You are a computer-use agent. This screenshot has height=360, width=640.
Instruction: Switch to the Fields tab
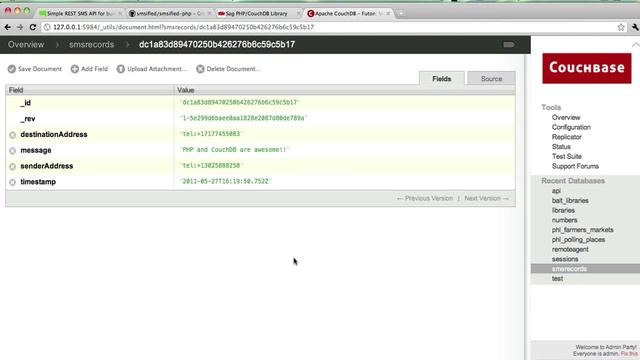[442, 78]
